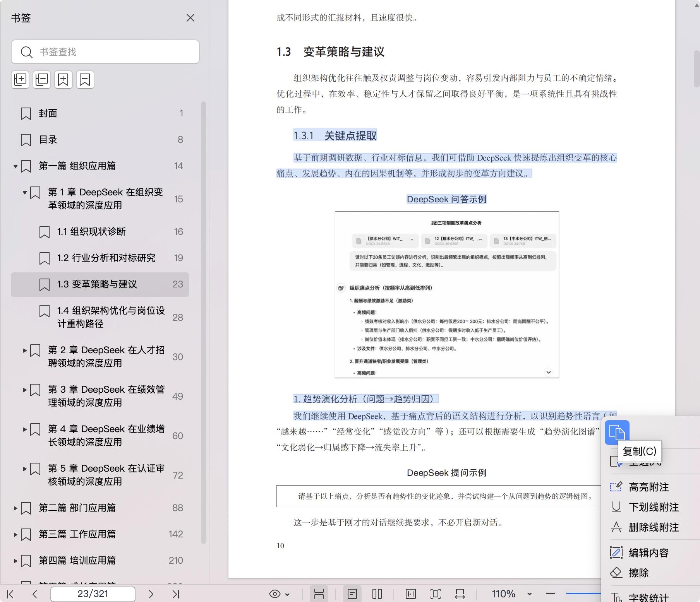700x602 pixels.
Task: Expand the 第 3 章 绩效管理 chapter
Action: [x=25, y=390]
